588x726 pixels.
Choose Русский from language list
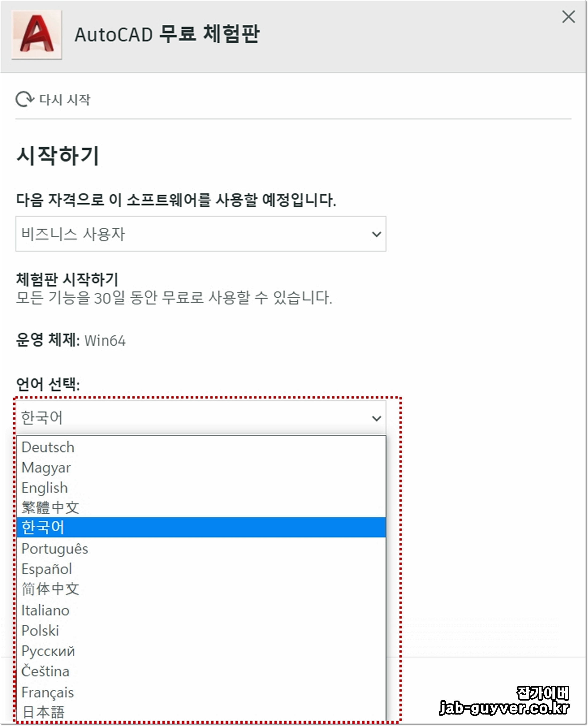[48, 651]
